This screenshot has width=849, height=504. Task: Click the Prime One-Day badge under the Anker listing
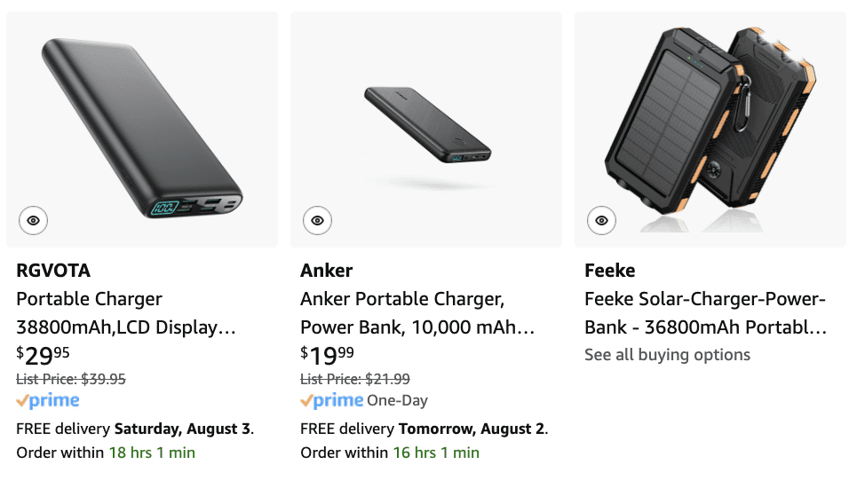364,401
